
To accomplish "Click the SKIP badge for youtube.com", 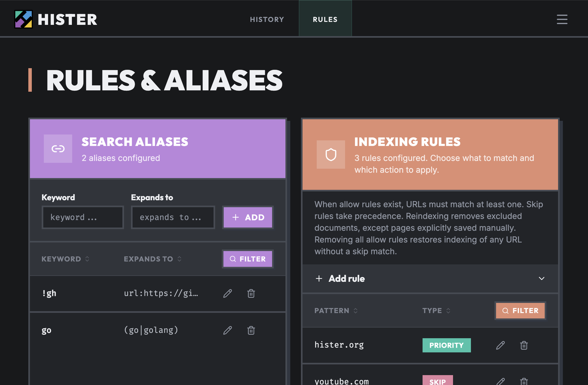I will point(438,380).
